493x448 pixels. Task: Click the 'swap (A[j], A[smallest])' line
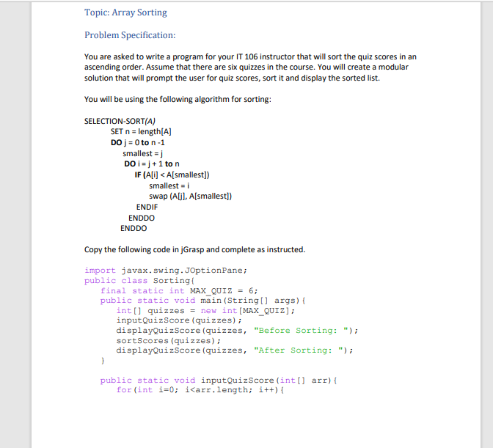coord(190,197)
